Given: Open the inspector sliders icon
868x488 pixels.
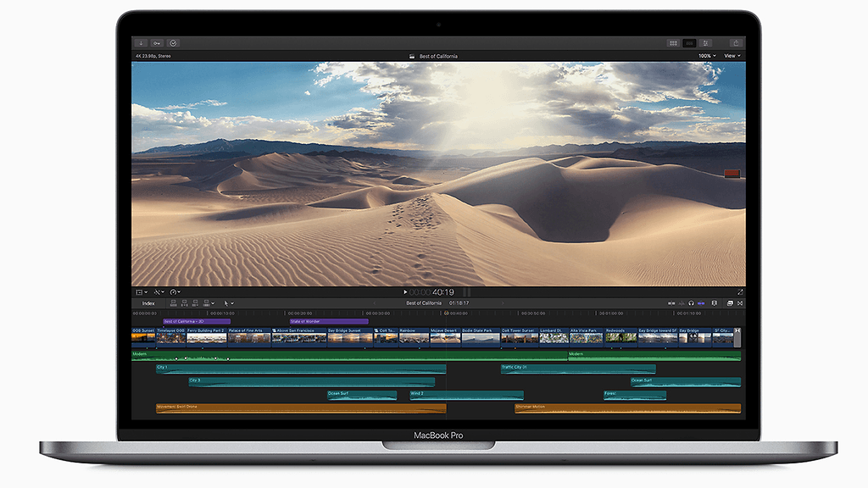Looking at the screenshot, I should (706, 43).
